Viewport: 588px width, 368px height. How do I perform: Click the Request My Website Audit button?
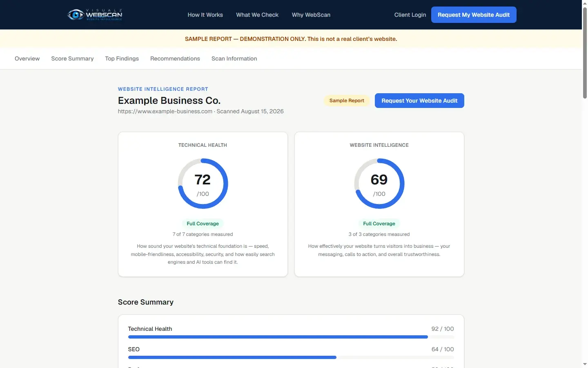pos(474,15)
